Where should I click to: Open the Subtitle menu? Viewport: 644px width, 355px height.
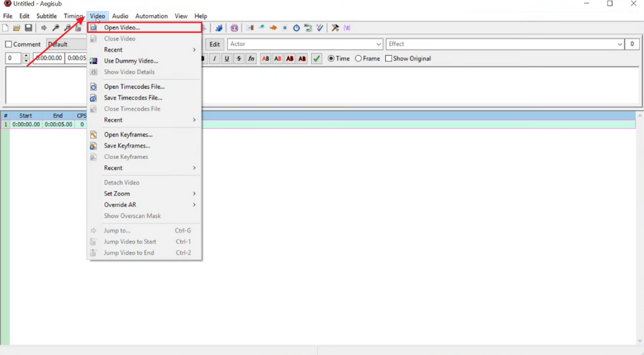[x=46, y=16]
